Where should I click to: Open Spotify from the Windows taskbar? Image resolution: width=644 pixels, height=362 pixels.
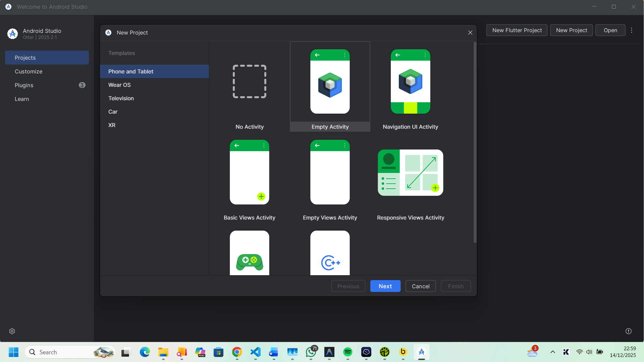point(347,352)
